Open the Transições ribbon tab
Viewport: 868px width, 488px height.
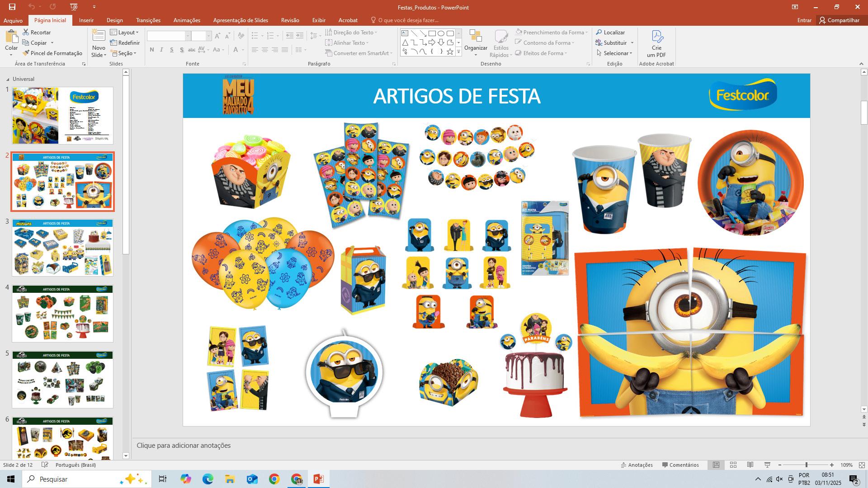pos(148,20)
